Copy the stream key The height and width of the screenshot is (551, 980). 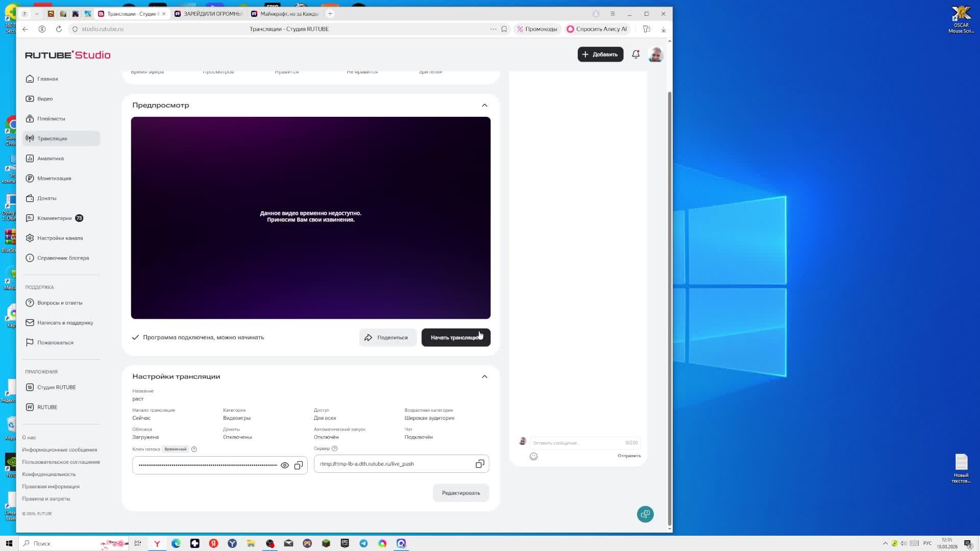coord(299,465)
